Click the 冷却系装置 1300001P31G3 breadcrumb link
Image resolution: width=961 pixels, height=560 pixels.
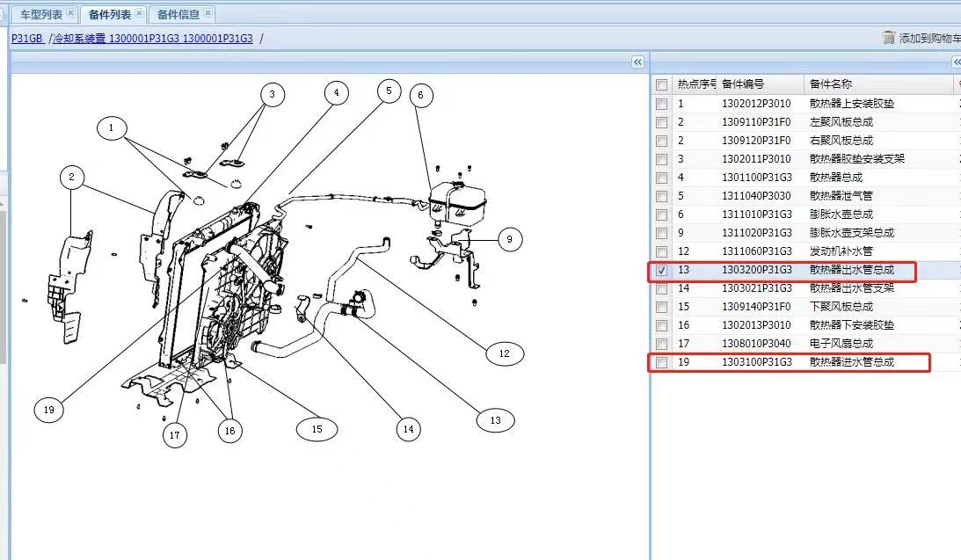(x=153, y=39)
